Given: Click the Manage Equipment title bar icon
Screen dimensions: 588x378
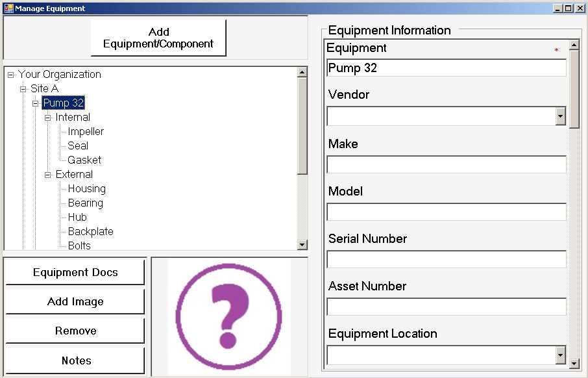Looking at the screenshot, I should click(x=8, y=8).
